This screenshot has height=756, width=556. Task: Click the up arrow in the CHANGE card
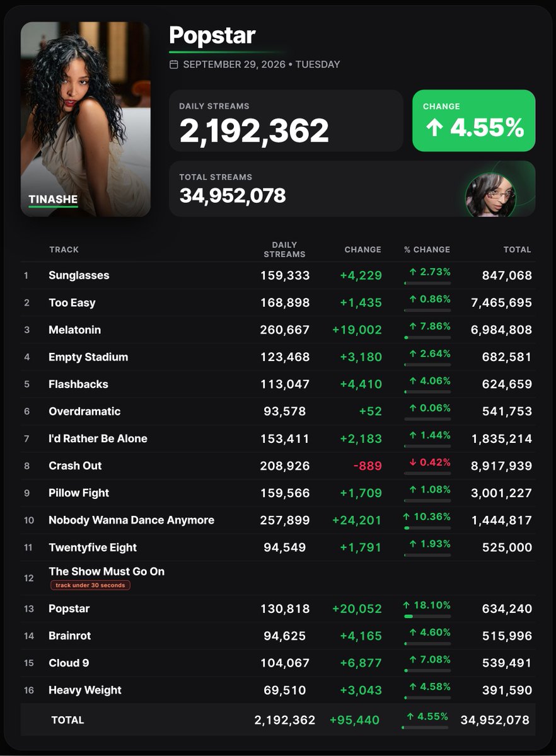point(434,129)
